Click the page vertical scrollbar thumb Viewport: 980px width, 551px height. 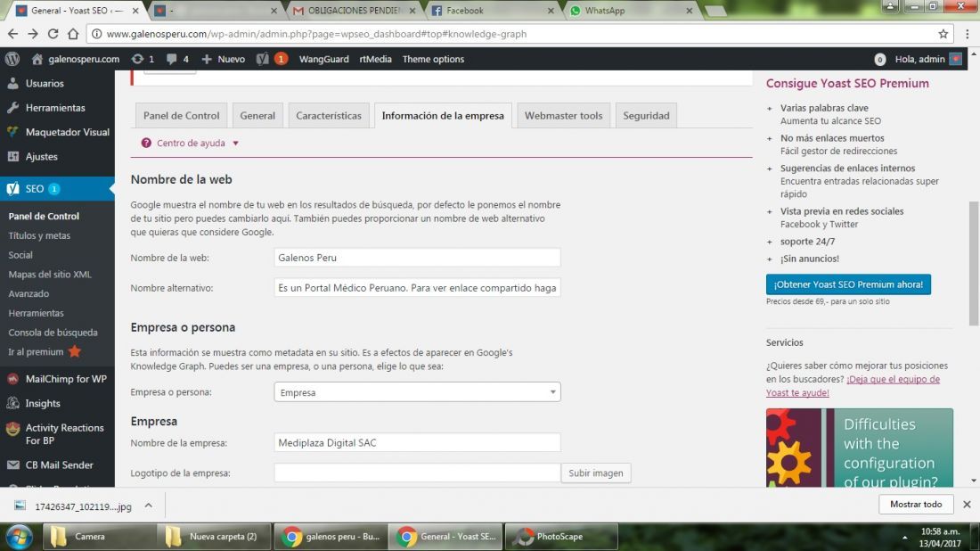pos(974,263)
